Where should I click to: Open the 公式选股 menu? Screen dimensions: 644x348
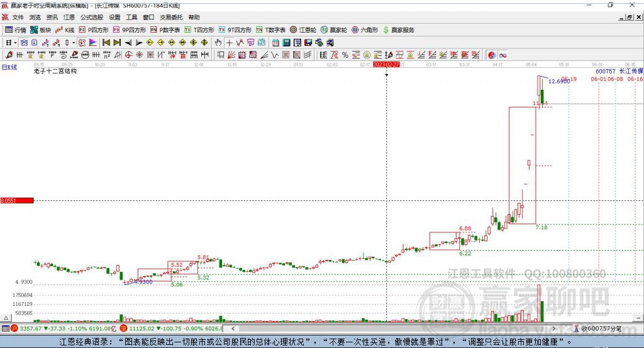click(92, 17)
